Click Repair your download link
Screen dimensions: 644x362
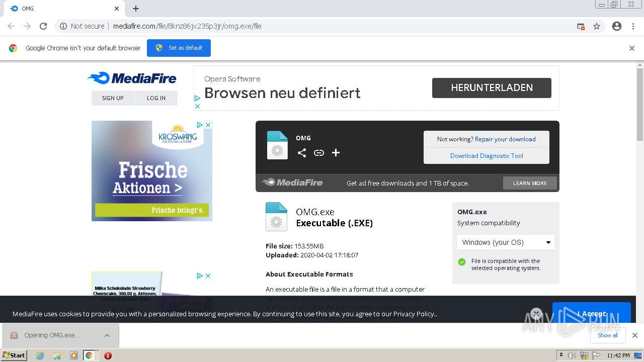click(505, 139)
